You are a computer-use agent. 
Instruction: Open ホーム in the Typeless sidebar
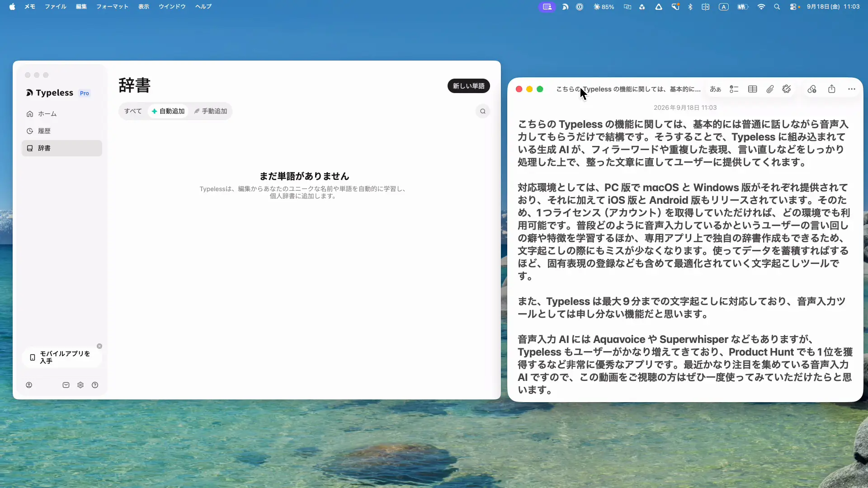61,114
